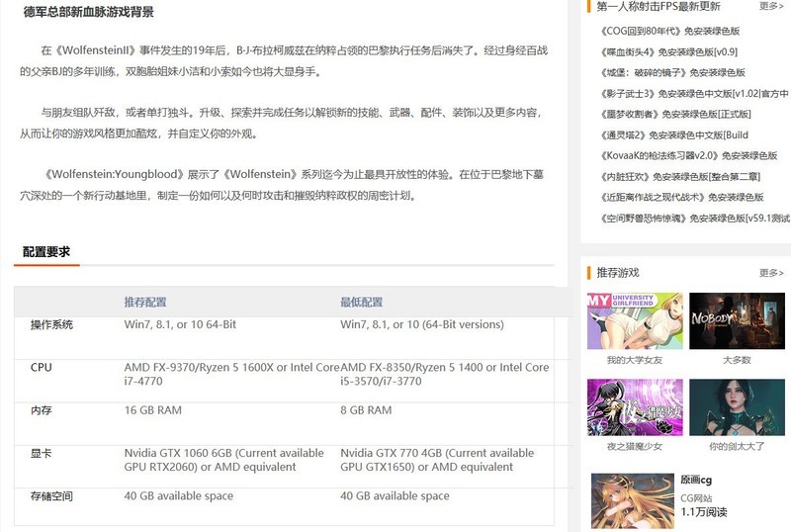
Task: Click the 存储空间 row label
Action: pyautogui.click(x=51, y=496)
